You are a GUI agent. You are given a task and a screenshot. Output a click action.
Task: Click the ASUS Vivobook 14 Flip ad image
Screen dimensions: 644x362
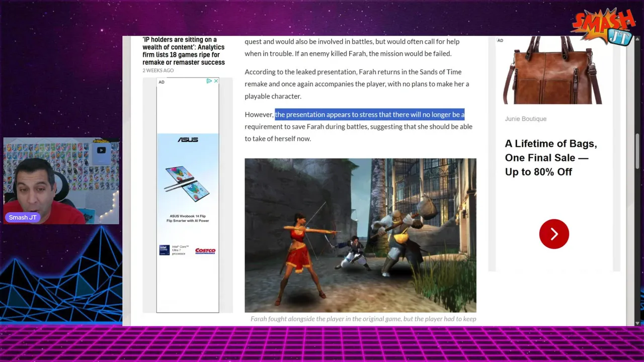coord(187,184)
